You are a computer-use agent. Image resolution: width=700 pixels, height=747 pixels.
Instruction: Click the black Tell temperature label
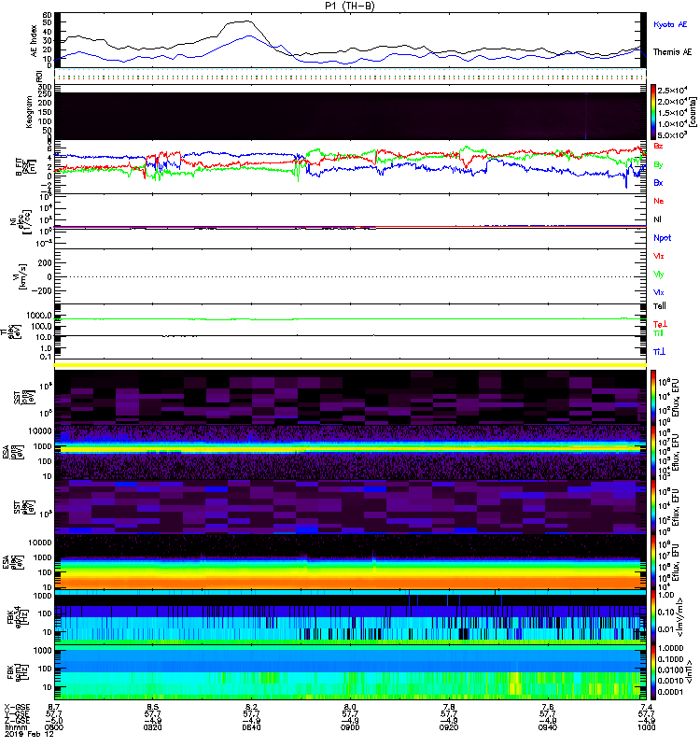pyautogui.click(x=659, y=305)
